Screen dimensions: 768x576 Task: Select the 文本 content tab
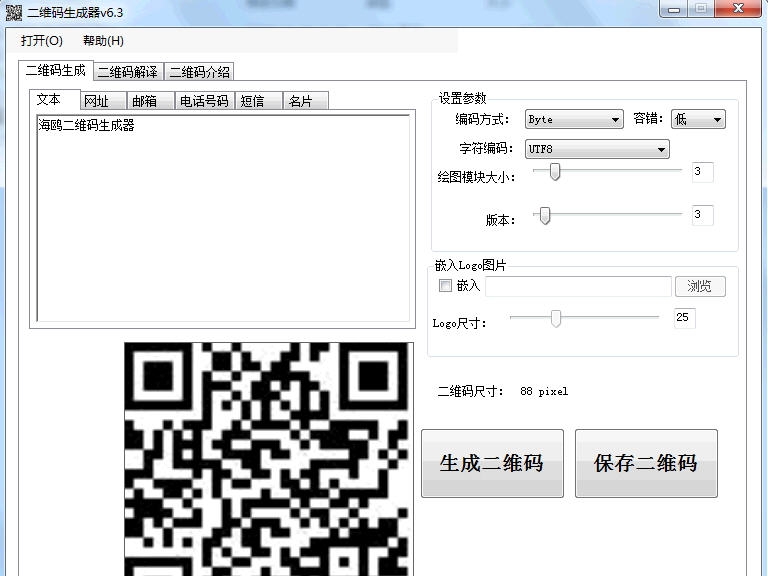pyautogui.click(x=55, y=99)
